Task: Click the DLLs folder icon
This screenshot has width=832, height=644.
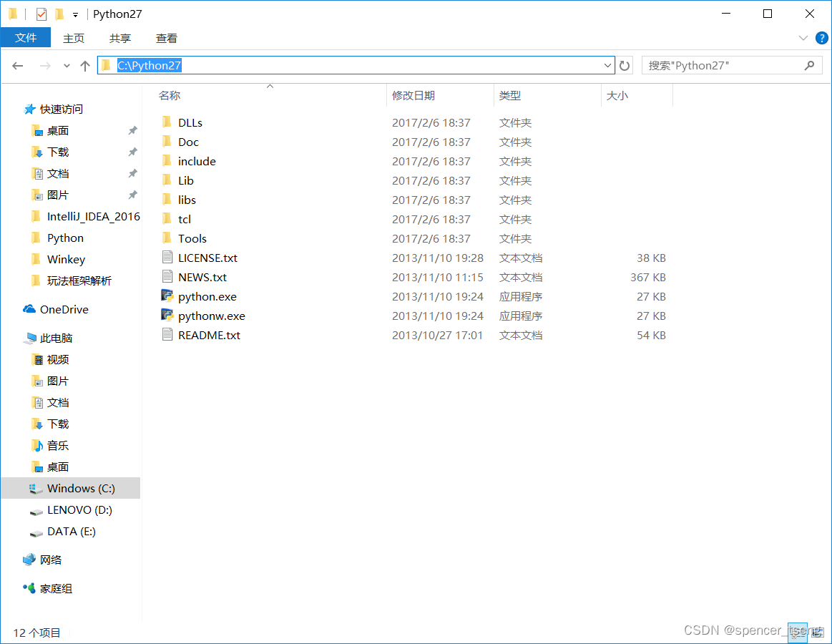Action: click(167, 122)
